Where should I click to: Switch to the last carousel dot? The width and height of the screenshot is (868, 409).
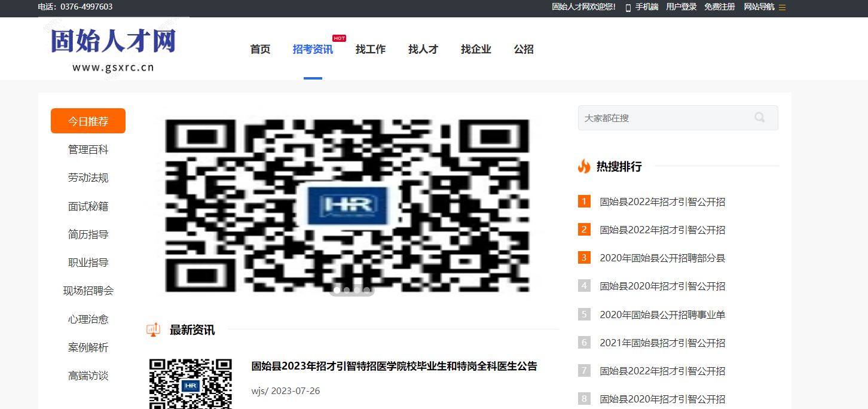(x=366, y=290)
